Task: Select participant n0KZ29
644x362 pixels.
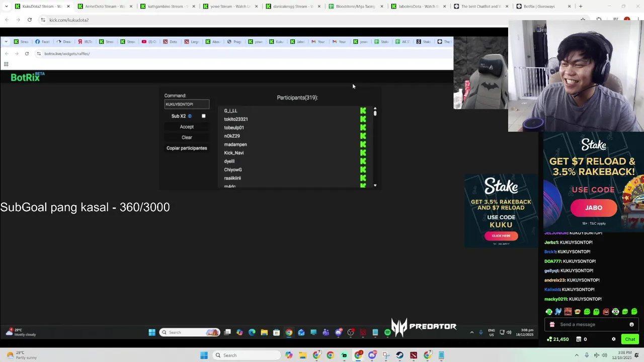Action: pos(232,136)
